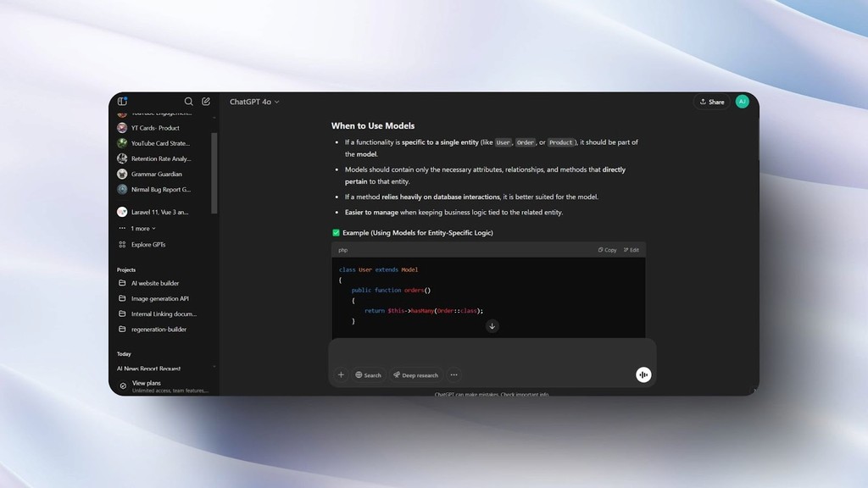The width and height of the screenshot is (868, 488).
Task: Click the ChatGPT logo in the sidebar header
Action: (121, 101)
